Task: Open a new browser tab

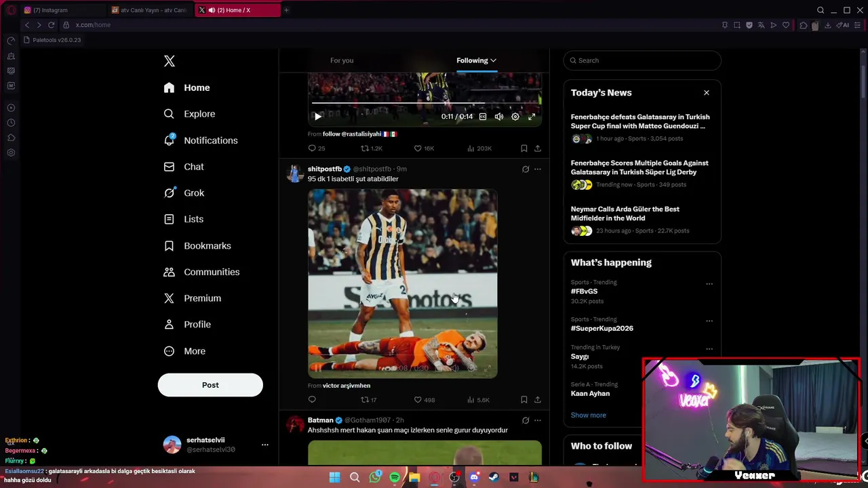Action: point(286,10)
